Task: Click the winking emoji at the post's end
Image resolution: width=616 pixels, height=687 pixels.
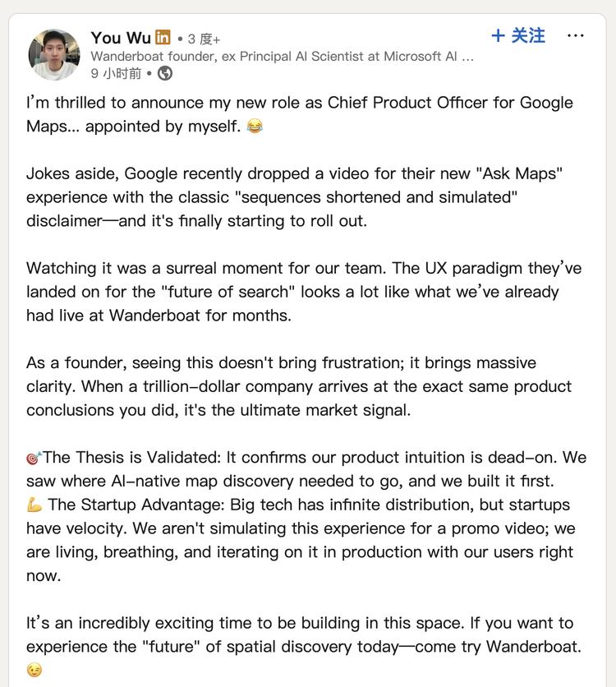Action: pyautogui.click(x=34, y=671)
